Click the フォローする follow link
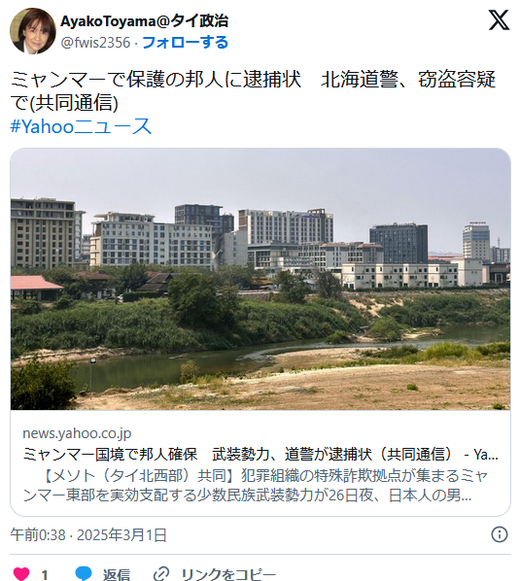Screen dimensions: 520x581 point(185,43)
